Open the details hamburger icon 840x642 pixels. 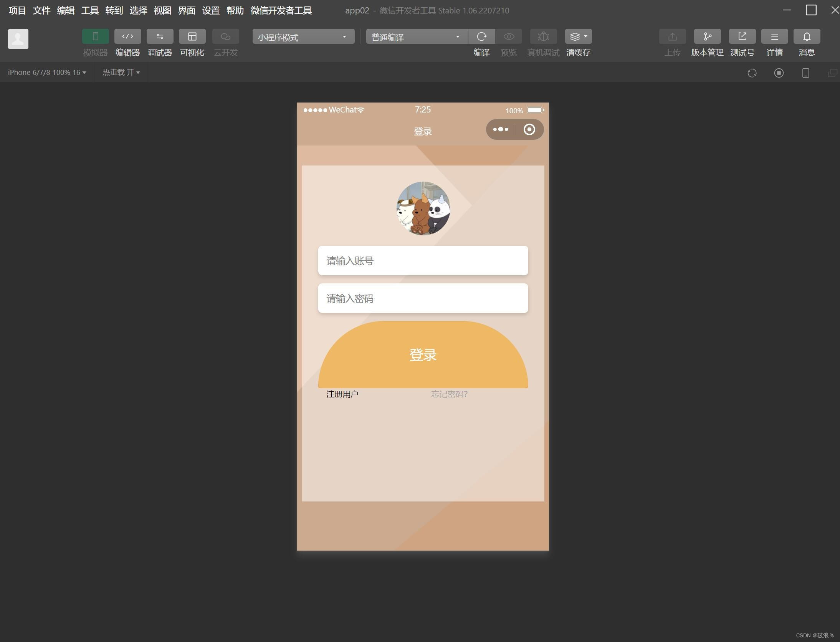pos(774,36)
